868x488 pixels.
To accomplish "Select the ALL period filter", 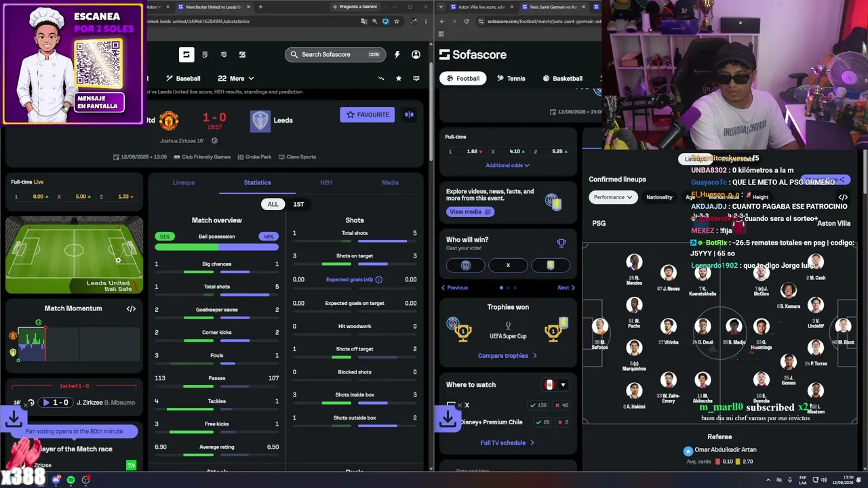I will (273, 204).
